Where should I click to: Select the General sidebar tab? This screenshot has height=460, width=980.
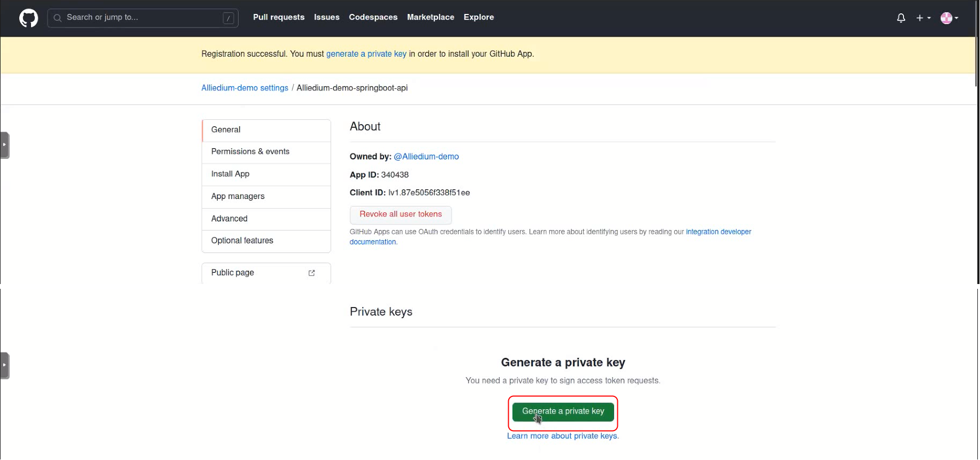point(266,130)
